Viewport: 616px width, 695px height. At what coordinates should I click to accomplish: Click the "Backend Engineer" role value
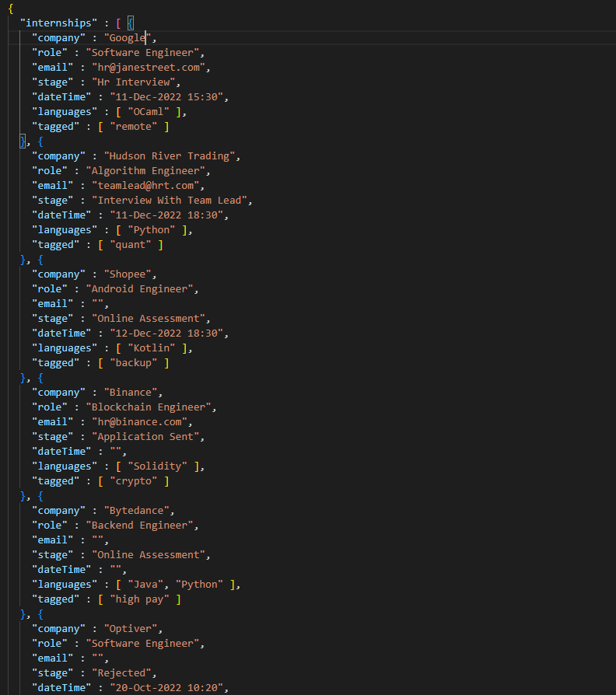(x=140, y=526)
